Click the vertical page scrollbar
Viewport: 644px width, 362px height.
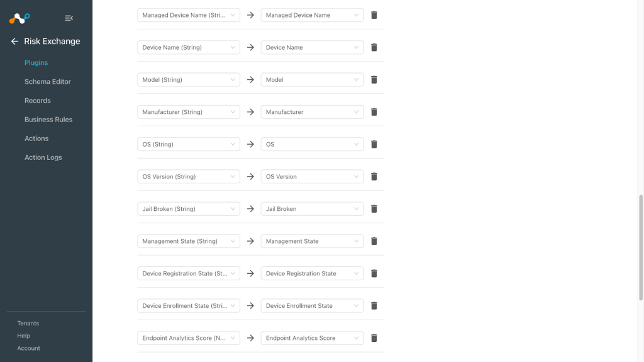[641, 247]
